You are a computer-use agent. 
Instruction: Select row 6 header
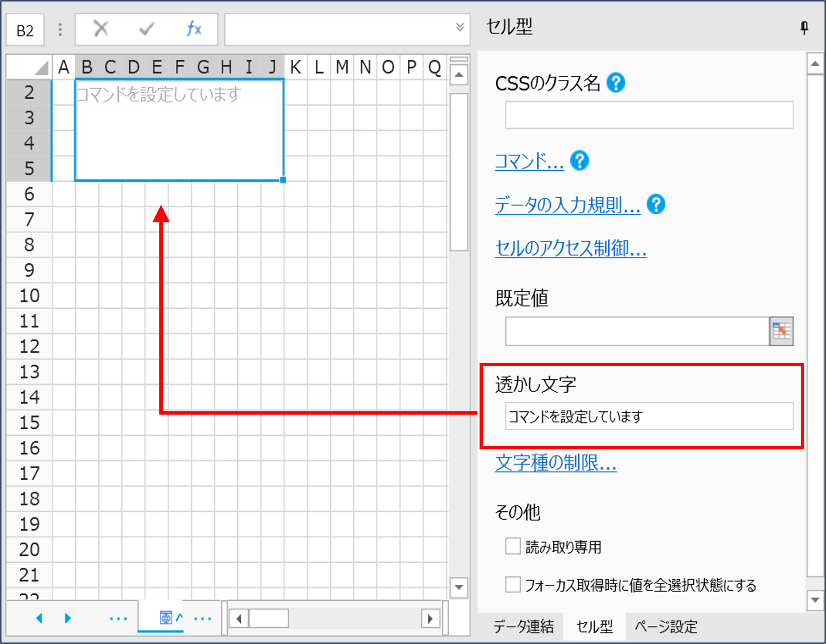(29, 194)
